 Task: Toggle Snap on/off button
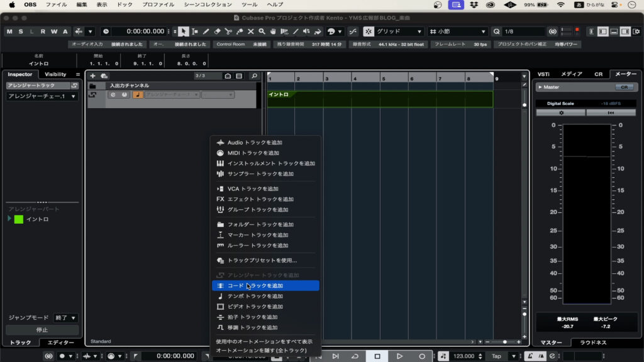[x=369, y=31]
